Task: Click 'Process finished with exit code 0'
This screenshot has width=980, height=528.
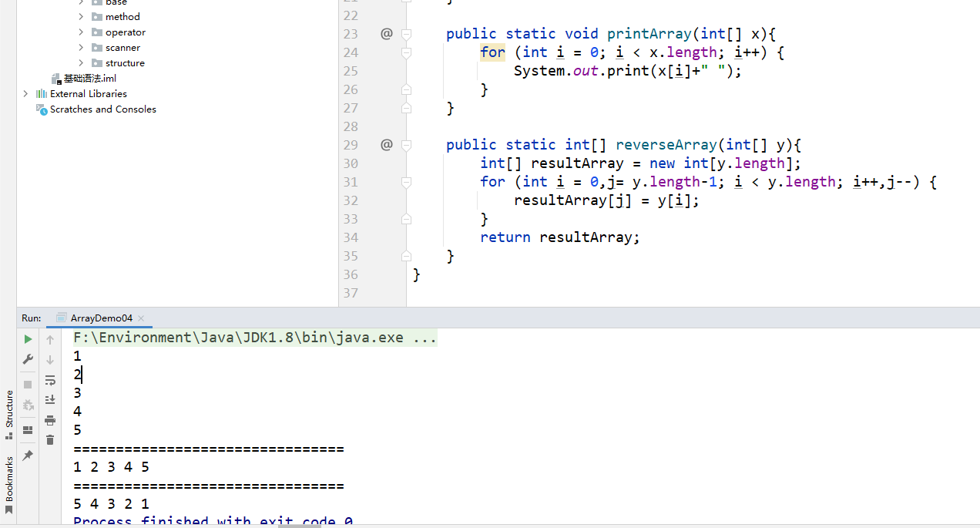Action: coord(213,521)
